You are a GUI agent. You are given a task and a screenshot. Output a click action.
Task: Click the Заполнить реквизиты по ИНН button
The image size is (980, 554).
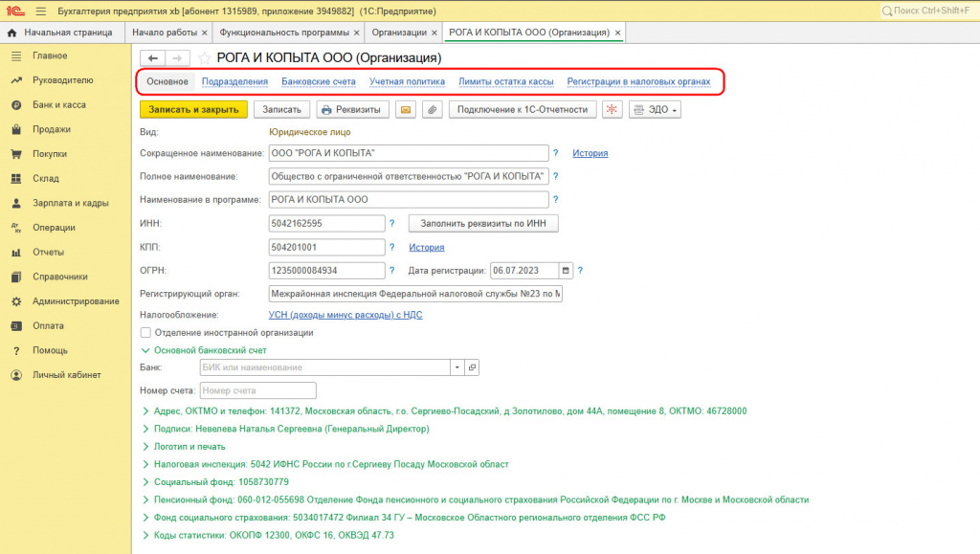click(483, 224)
